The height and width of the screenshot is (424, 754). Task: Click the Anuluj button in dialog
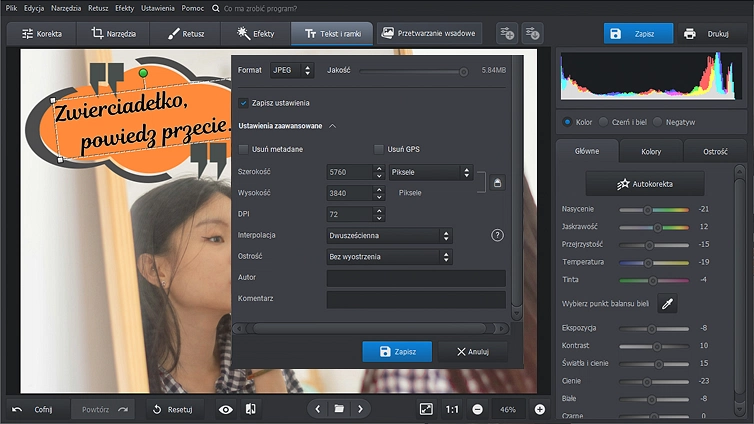click(x=472, y=352)
